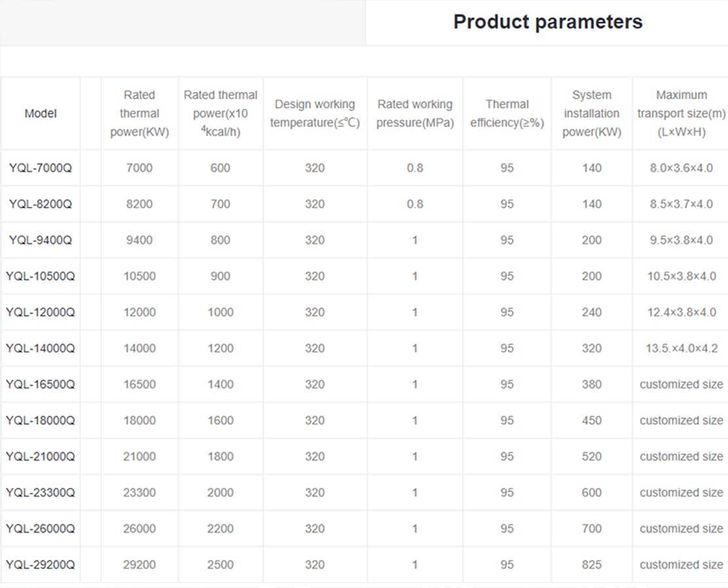Select the YQL-29200Q model cell
Screen dimensions: 728x588
pos(41,564)
